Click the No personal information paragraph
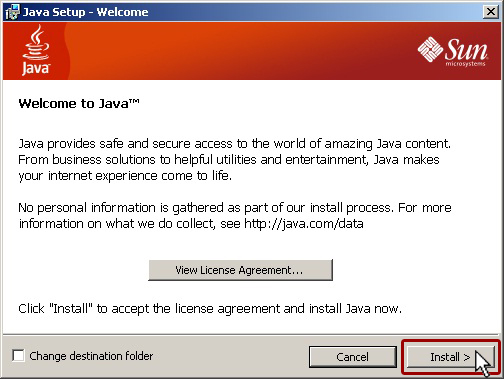504x379 pixels. pos(235,216)
